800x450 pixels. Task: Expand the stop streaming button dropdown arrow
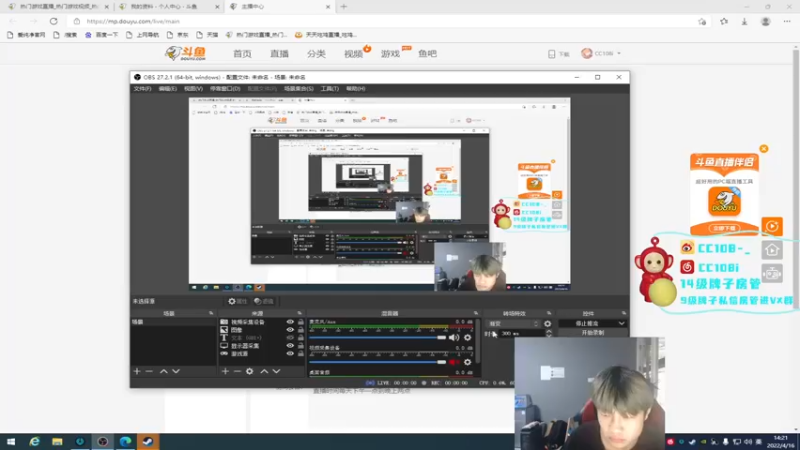621,323
